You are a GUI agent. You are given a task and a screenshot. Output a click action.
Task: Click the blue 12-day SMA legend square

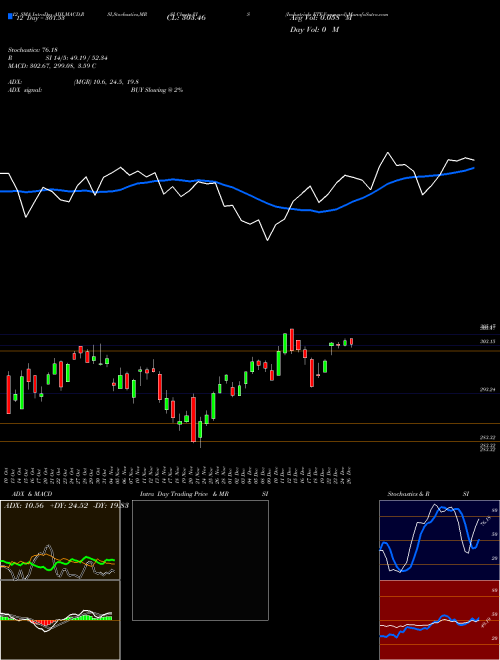click(10, 16)
